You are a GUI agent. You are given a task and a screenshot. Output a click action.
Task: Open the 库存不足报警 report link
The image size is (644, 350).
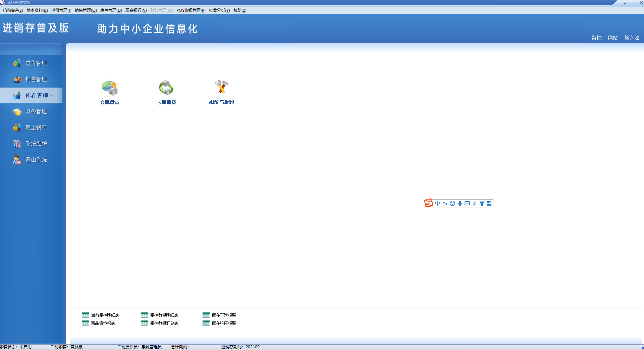[x=224, y=315]
